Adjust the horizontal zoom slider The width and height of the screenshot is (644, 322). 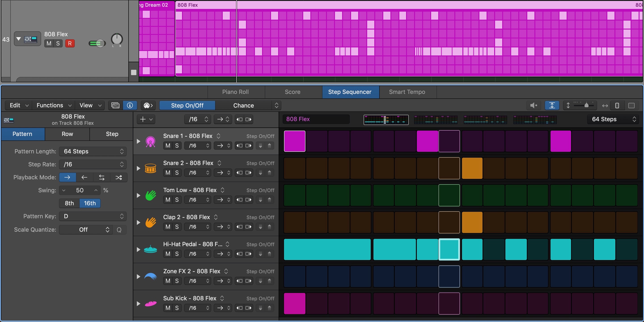tap(587, 105)
